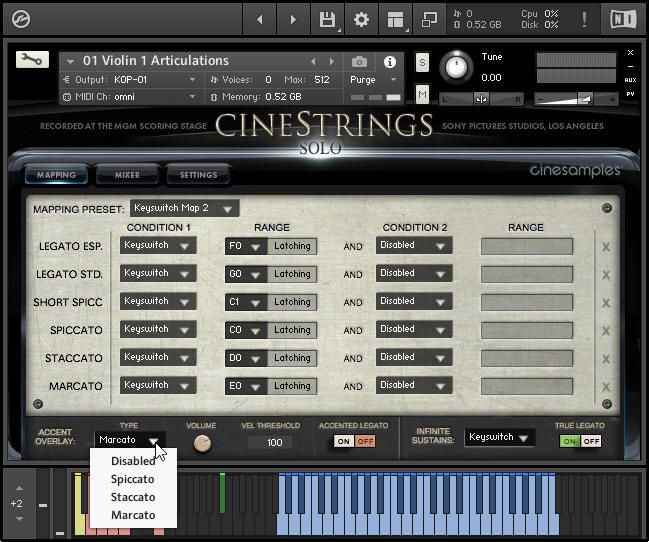Image resolution: width=649 pixels, height=542 pixels.
Task: Switch to the MIXER tab
Action: 127,175
